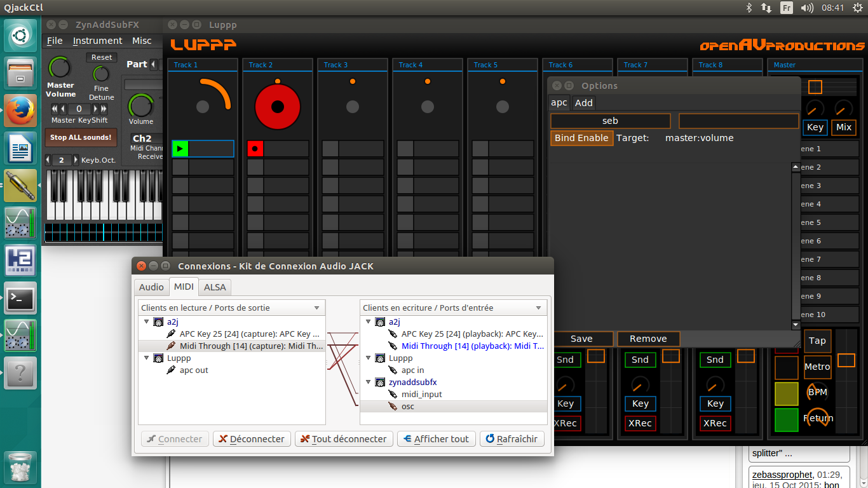Click Rafraîchir to refresh connections
The height and width of the screenshot is (488, 868).
(512, 439)
